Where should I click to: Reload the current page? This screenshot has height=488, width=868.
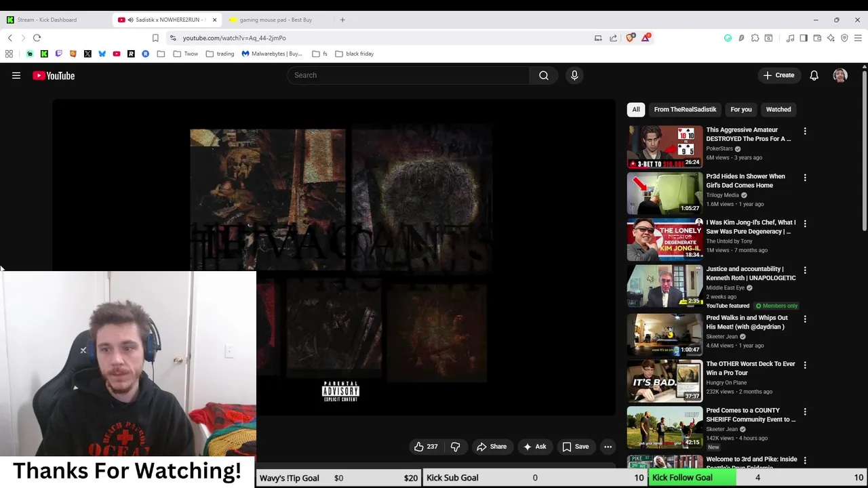pyautogui.click(x=37, y=38)
